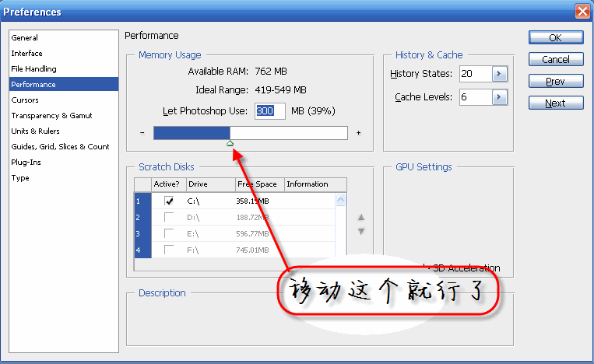Click the 745.01MB free space cell
594x364 pixels.
[252, 250]
